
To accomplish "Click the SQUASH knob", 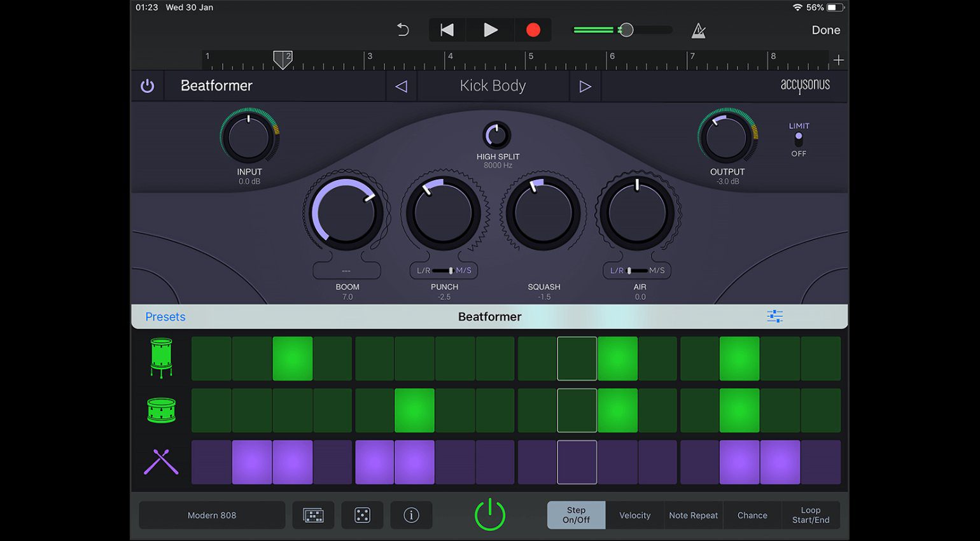I will [x=543, y=214].
